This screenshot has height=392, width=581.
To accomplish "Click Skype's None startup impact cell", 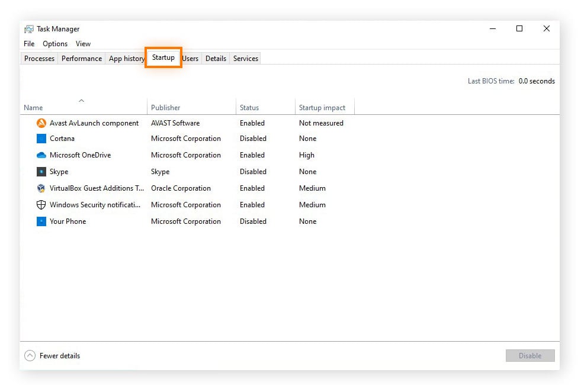I will click(307, 172).
